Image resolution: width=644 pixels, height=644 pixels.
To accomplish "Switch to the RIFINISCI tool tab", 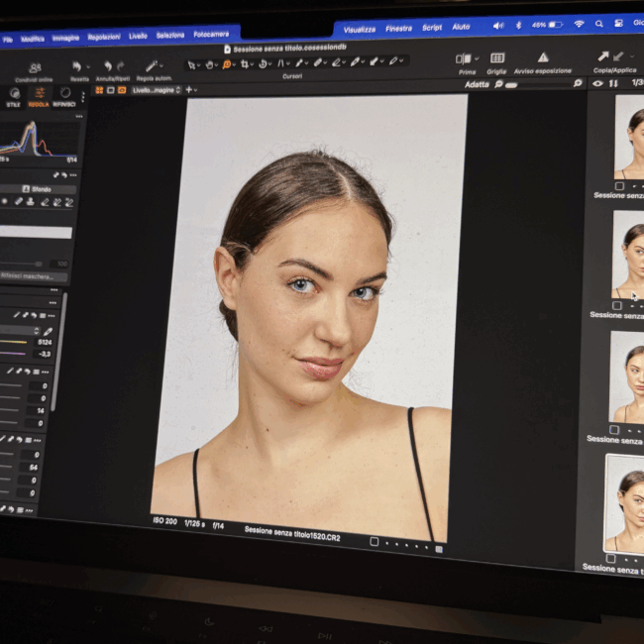I will tap(63, 98).
